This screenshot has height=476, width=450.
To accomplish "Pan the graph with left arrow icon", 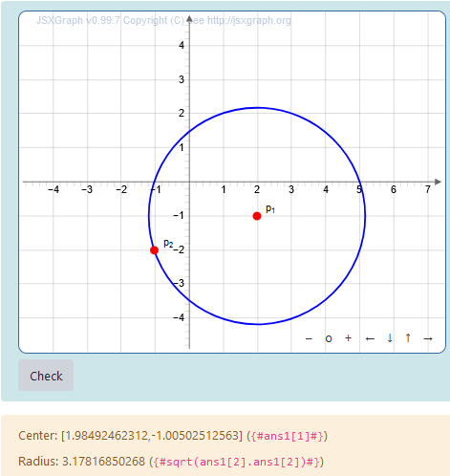I will pyautogui.click(x=370, y=338).
